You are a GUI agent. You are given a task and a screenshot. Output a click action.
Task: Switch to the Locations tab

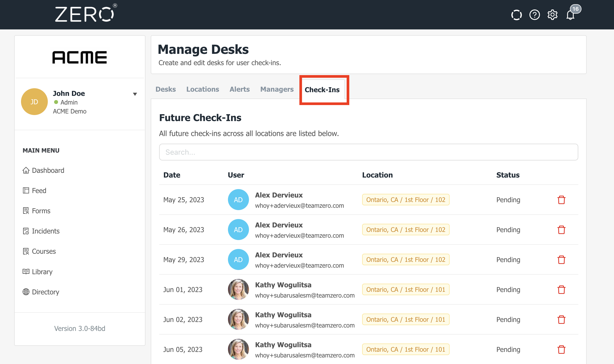point(202,89)
